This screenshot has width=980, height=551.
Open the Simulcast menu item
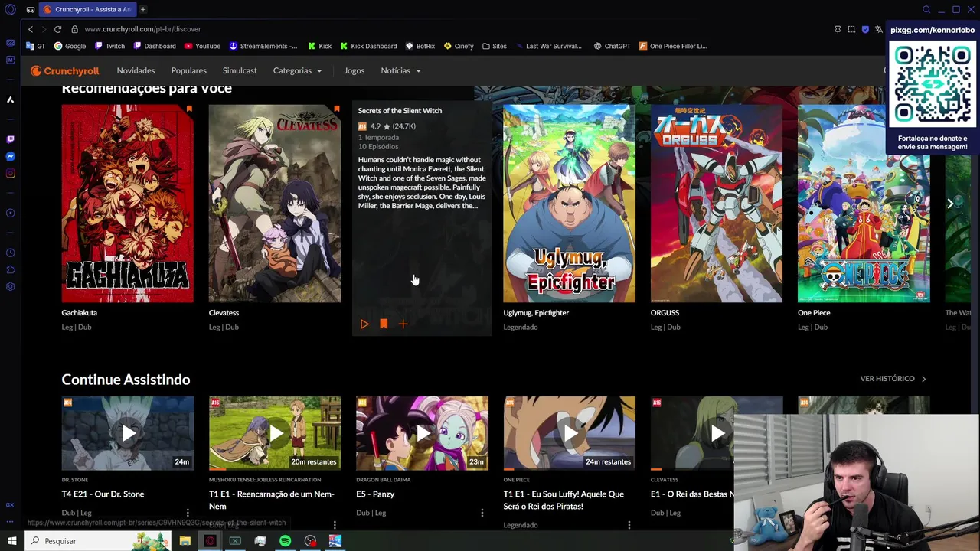[x=240, y=70]
